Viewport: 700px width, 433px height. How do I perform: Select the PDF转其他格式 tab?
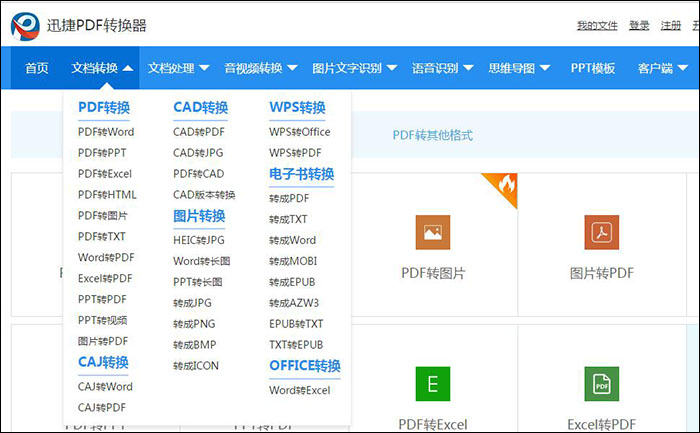(x=432, y=135)
